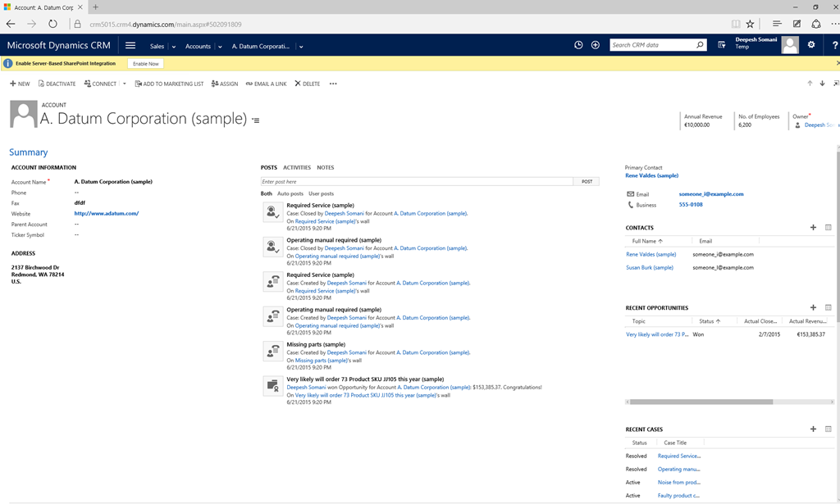Image resolution: width=840 pixels, height=504 pixels.
Task: Click the quick create plus icon
Action: coord(596,45)
